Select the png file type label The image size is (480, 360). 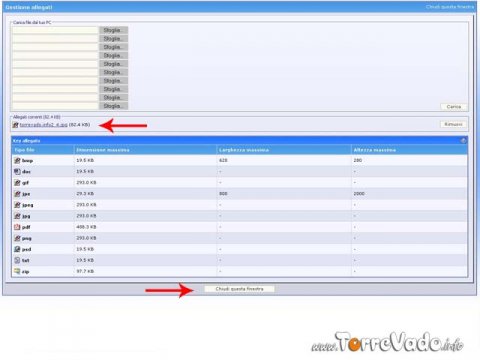(x=27, y=238)
